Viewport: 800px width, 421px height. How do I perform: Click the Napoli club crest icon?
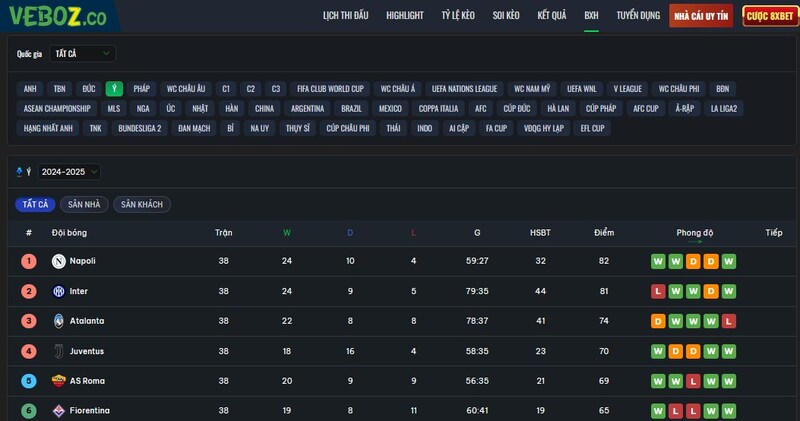[x=60, y=261]
